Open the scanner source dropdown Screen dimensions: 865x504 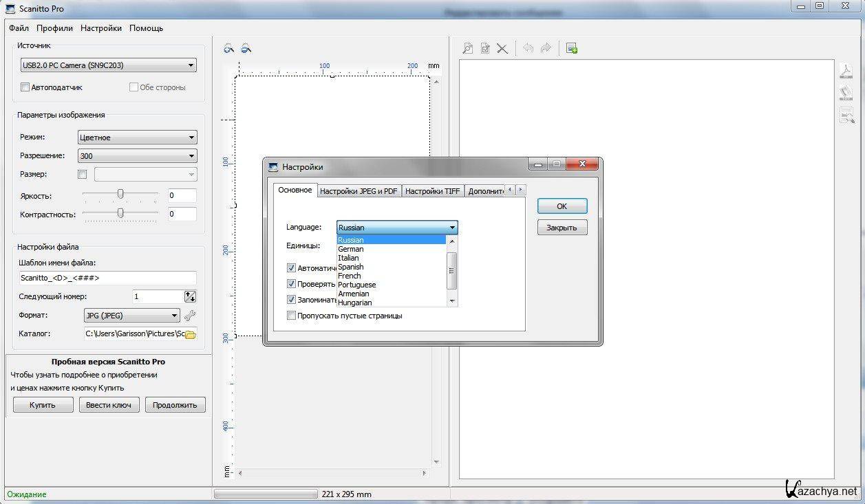click(x=108, y=65)
